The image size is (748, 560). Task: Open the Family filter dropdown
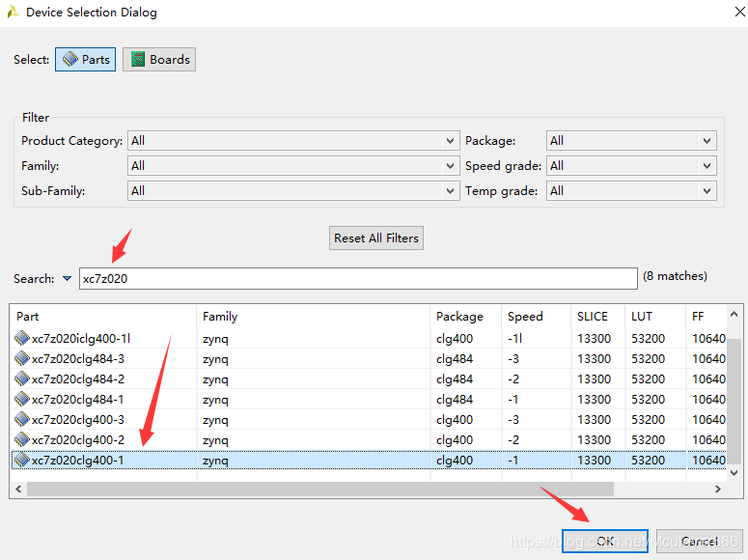pyautogui.click(x=293, y=166)
